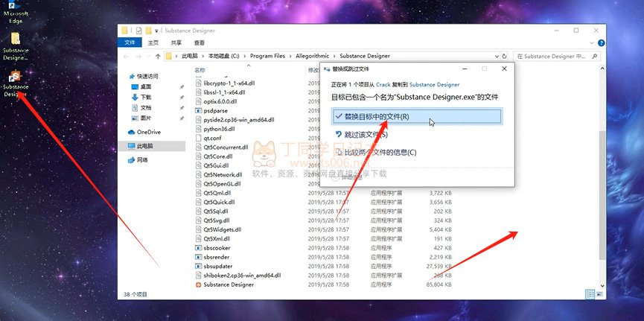Viewport: 644px width, 321px height.
Task: Select OneDrive in the navigation pane
Action: (144, 133)
